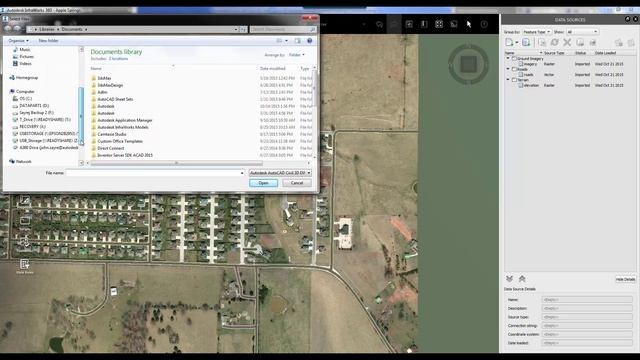Click the file list horizontal scrollbar
Image resolution: width=640 pixels, height=360 pixels.
(176, 163)
